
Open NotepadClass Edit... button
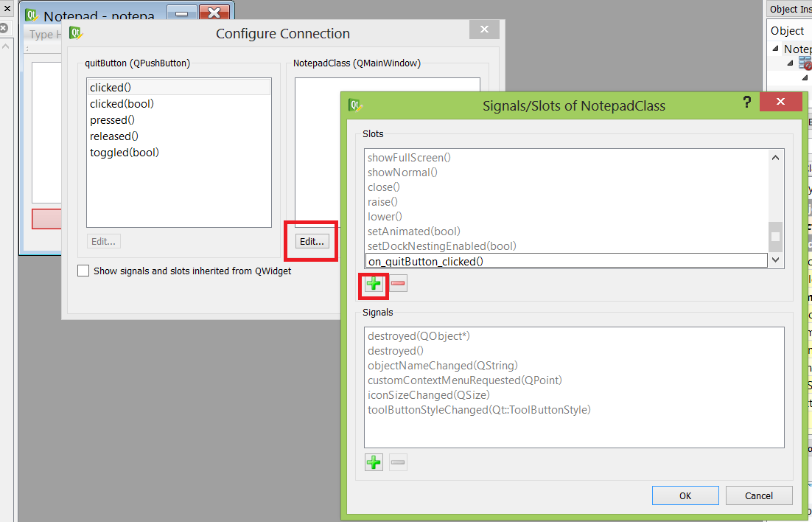point(312,242)
